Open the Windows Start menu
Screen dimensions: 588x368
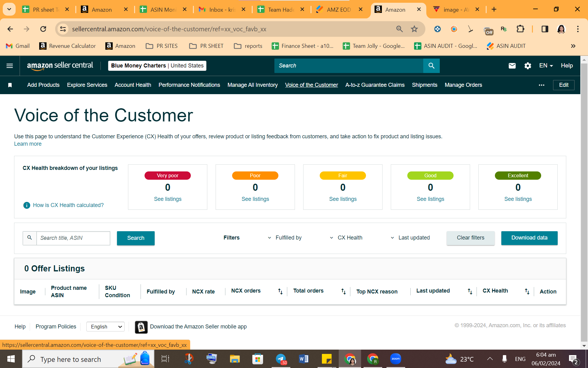tap(11, 359)
